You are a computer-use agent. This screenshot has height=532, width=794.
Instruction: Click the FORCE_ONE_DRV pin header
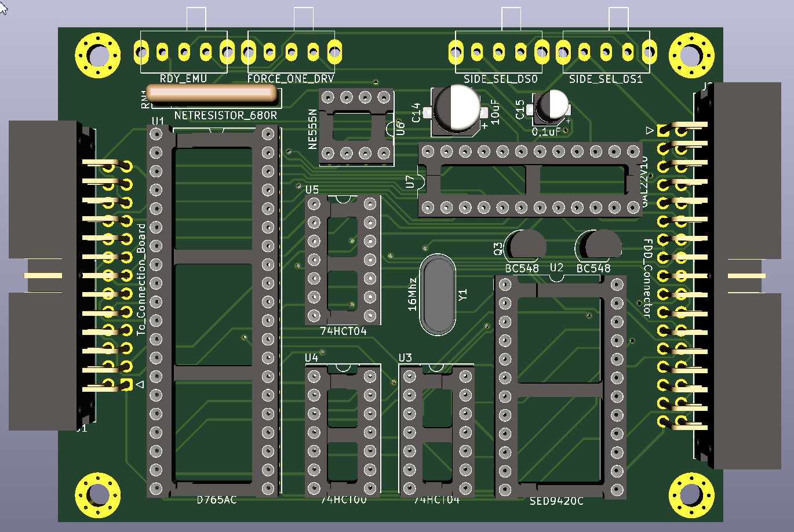coord(291,52)
